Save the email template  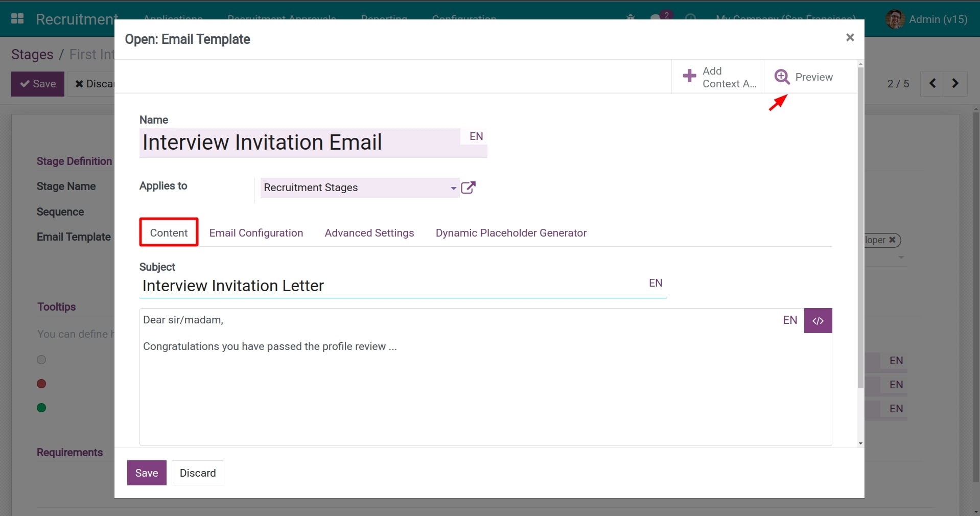pyautogui.click(x=146, y=473)
